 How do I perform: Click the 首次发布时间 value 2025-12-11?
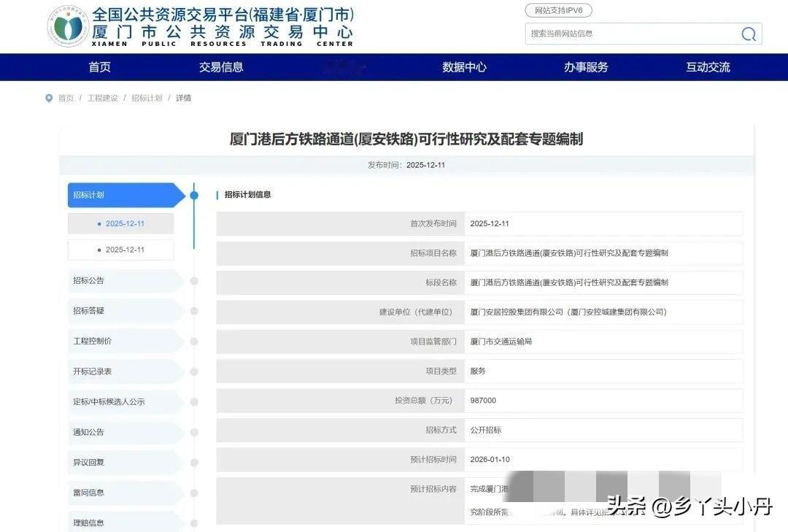[x=490, y=223]
